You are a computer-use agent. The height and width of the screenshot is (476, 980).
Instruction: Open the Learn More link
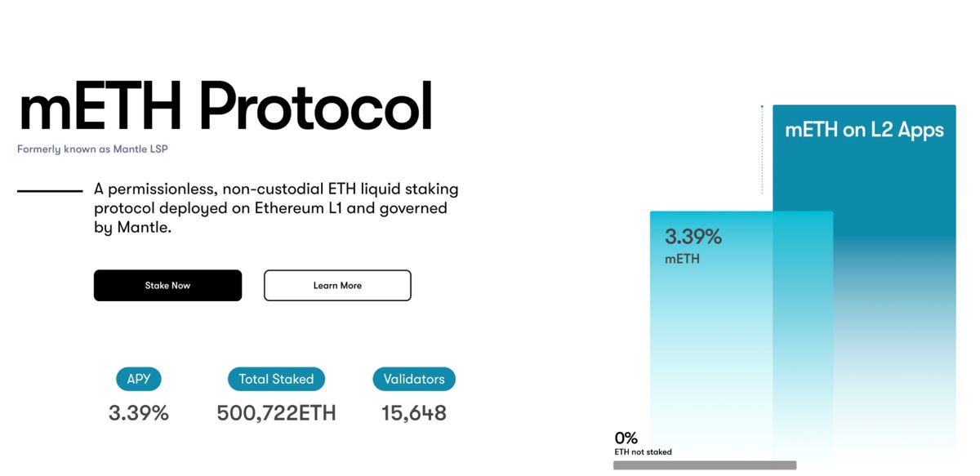(337, 286)
